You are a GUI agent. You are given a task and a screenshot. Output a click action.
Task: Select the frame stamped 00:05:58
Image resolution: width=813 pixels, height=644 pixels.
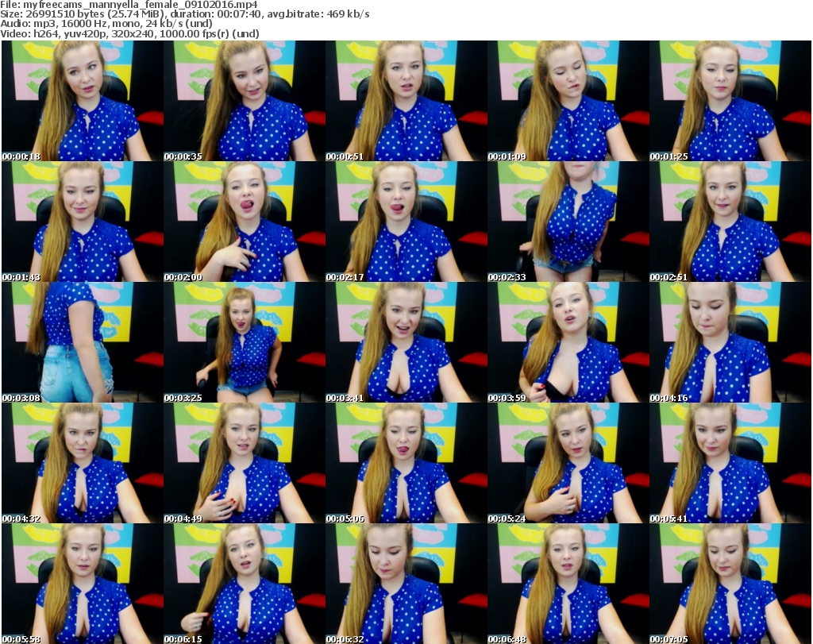(83, 584)
